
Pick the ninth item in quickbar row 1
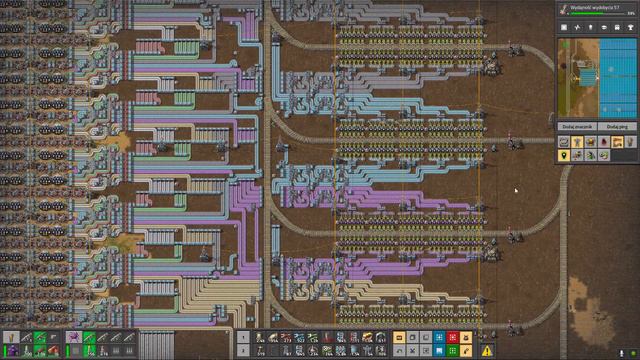point(367,337)
